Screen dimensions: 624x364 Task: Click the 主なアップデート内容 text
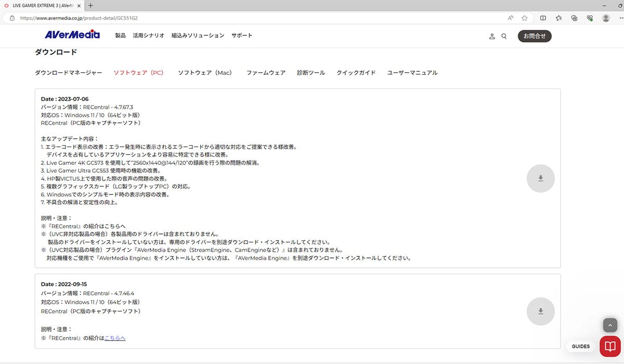[x=69, y=139]
